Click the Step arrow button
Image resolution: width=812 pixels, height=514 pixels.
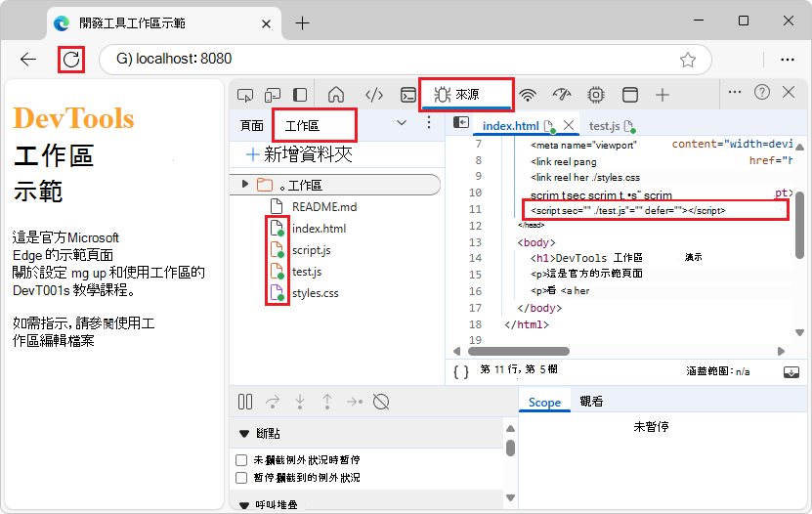[x=355, y=402]
